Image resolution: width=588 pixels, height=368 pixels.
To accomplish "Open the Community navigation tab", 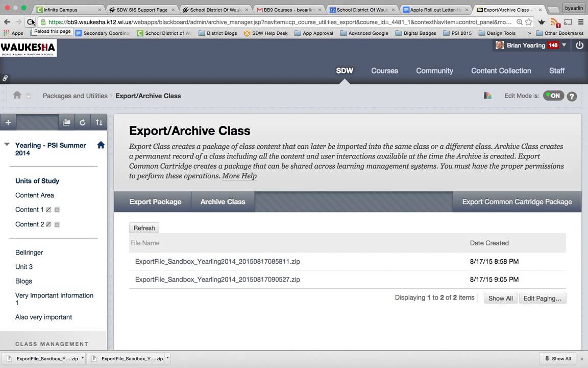I will pyautogui.click(x=434, y=71).
